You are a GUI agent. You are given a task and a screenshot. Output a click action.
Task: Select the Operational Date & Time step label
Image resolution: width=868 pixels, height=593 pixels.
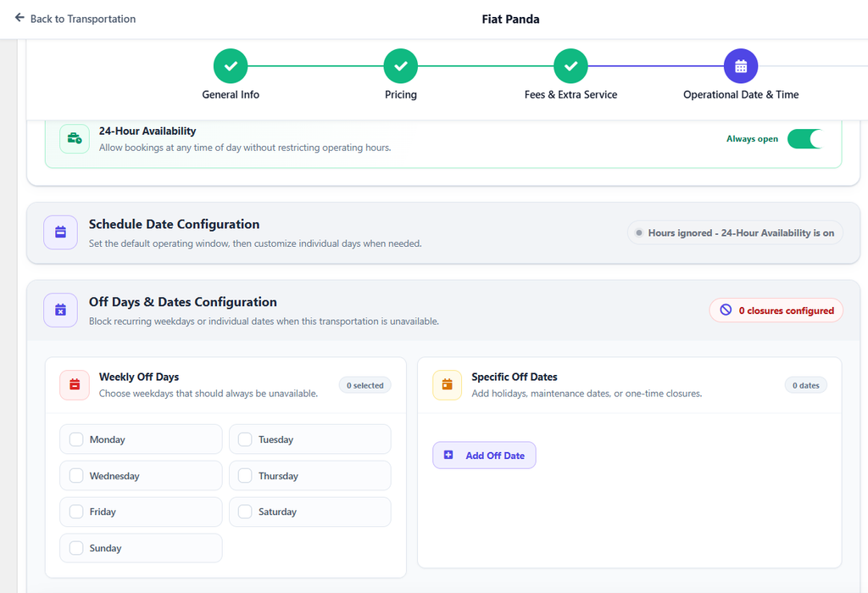[x=741, y=95]
